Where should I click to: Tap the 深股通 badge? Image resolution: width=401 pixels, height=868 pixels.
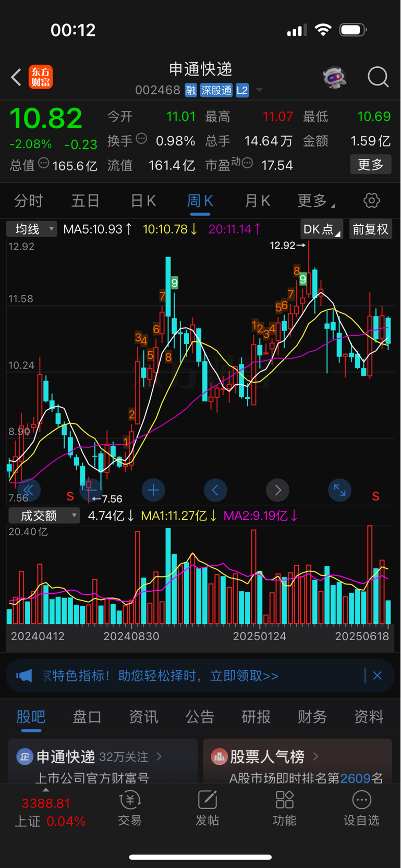point(216,90)
